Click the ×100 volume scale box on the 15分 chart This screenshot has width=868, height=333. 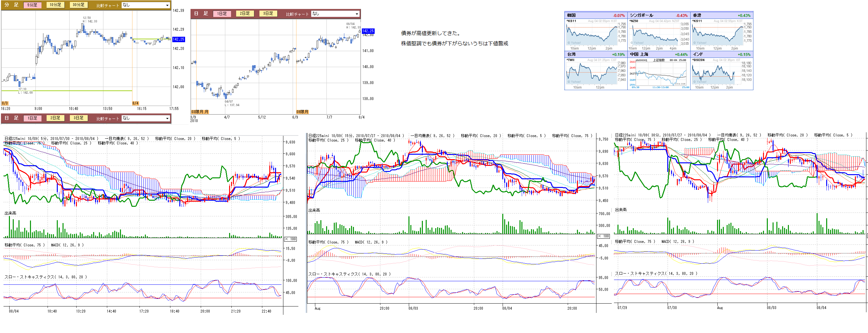tap(603, 236)
